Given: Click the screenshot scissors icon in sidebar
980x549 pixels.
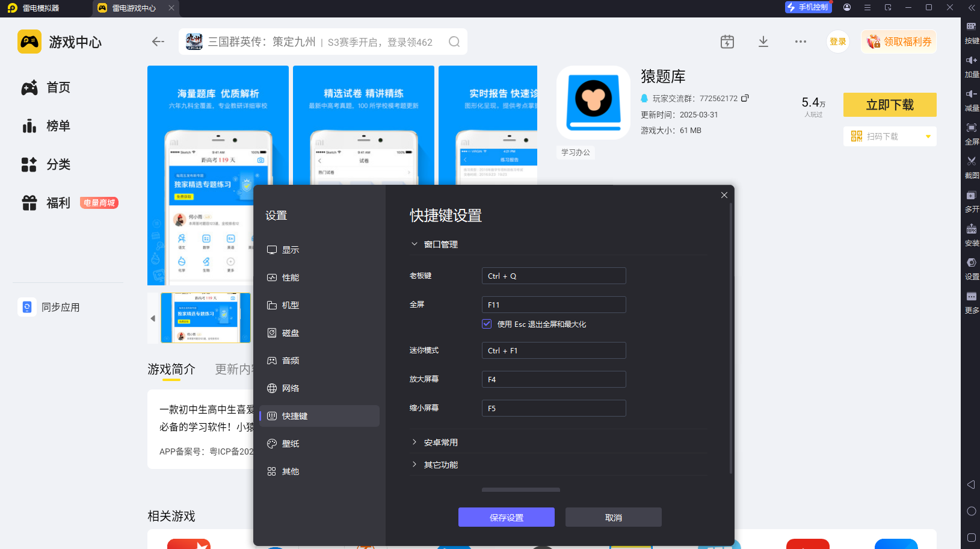Looking at the screenshot, I should (972, 161).
